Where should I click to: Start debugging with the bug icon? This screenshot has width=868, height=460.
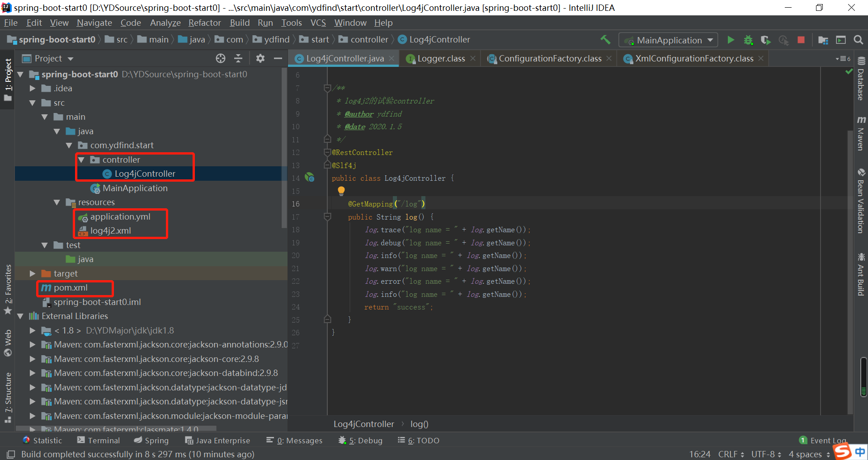click(748, 40)
